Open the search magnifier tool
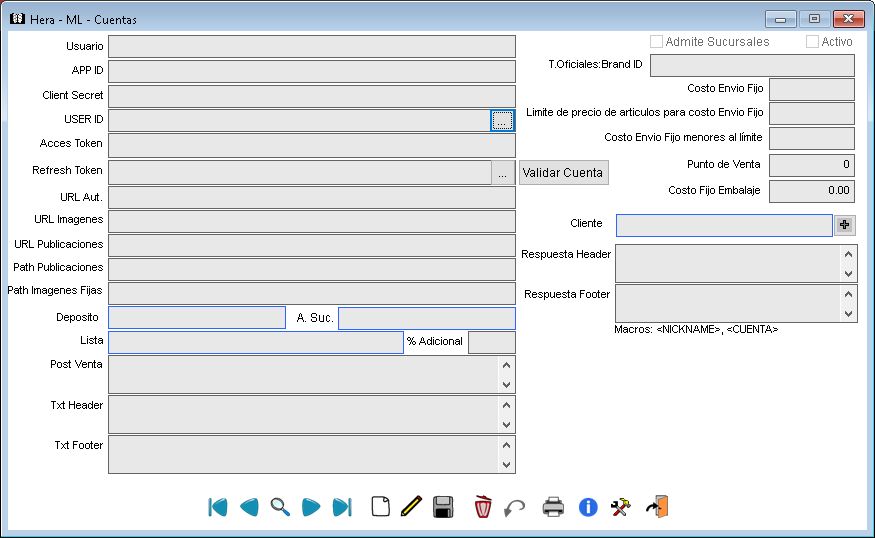This screenshot has width=875, height=538. tap(280, 507)
